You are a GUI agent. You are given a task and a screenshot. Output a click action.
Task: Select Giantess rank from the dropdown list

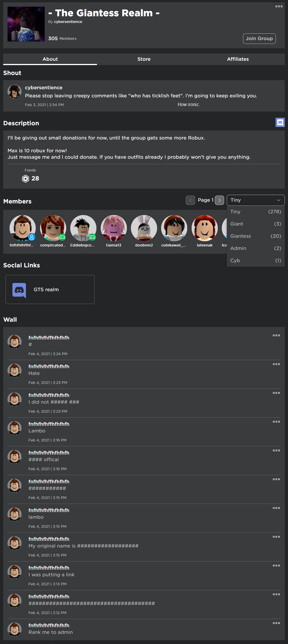click(255, 236)
